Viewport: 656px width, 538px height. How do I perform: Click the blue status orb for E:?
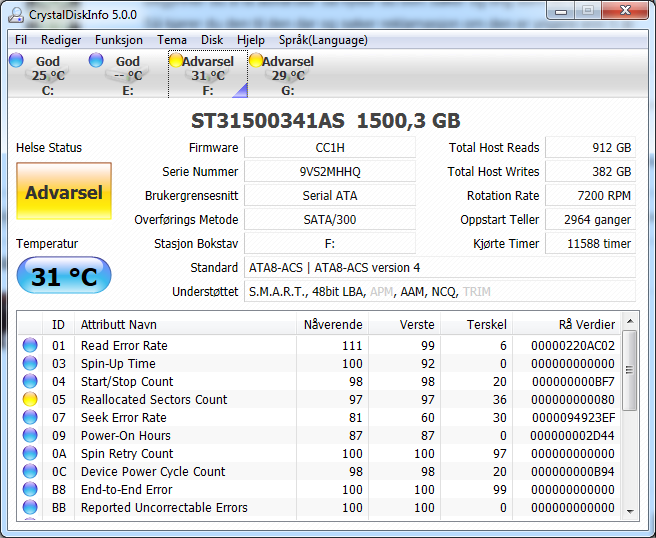click(96, 60)
